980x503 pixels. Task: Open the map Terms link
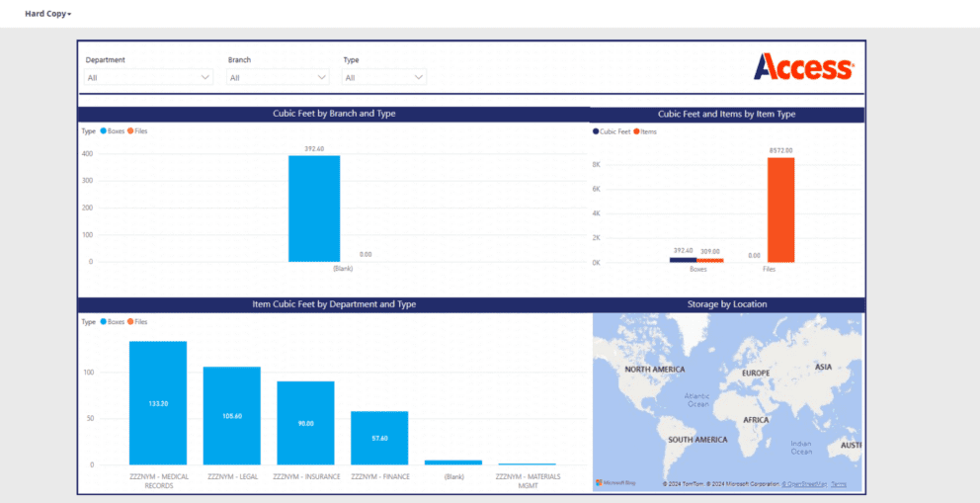click(839, 484)
